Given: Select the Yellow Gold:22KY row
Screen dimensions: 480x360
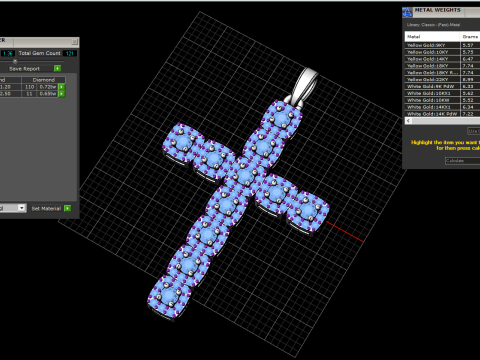Looking at the screenshot, I should point(442,79).
